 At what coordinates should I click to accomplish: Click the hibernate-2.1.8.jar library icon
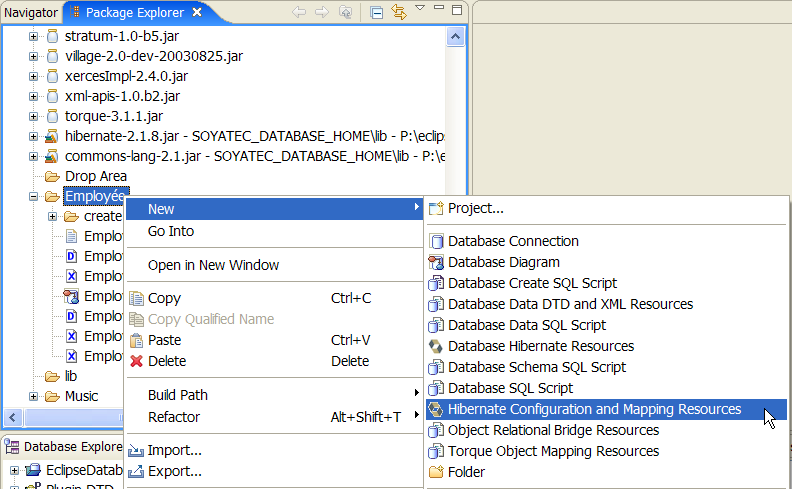52,136
